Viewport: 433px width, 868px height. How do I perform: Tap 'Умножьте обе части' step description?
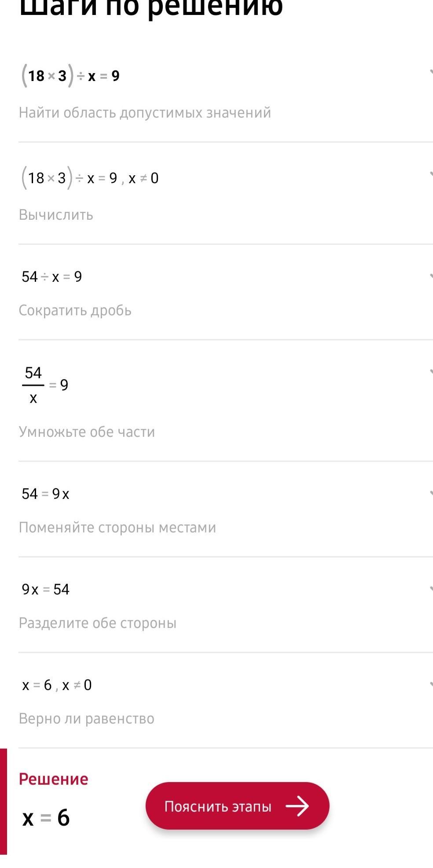coord(87,432)
